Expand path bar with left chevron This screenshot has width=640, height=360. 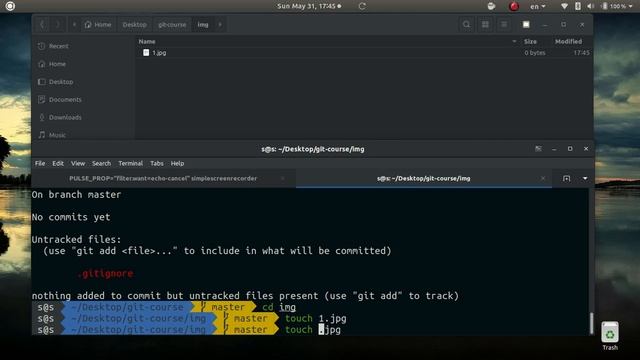74,24
